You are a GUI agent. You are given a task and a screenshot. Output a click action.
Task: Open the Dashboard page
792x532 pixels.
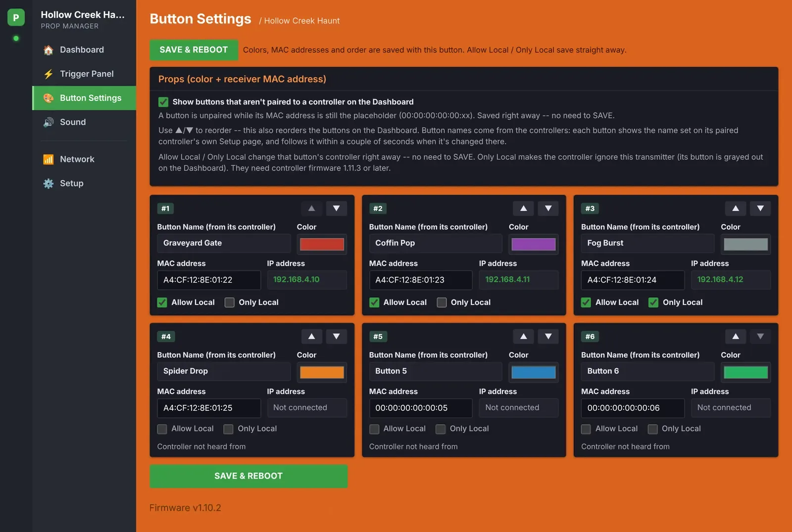84,50
